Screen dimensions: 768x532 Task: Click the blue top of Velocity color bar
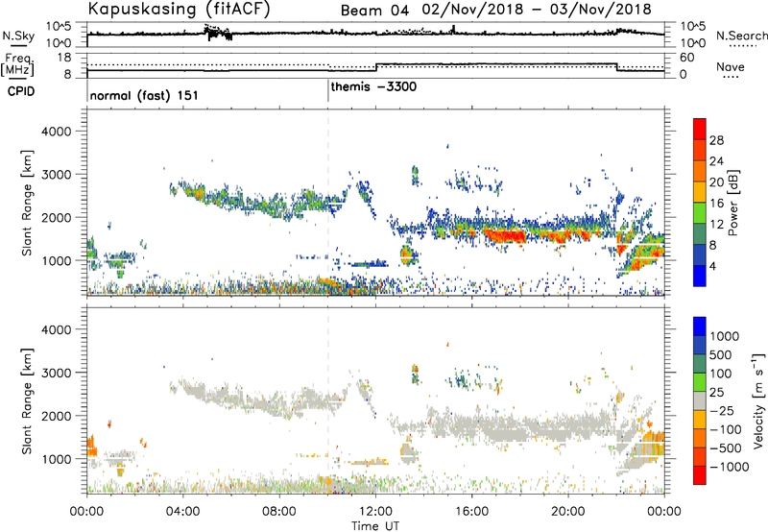point(700,326)
